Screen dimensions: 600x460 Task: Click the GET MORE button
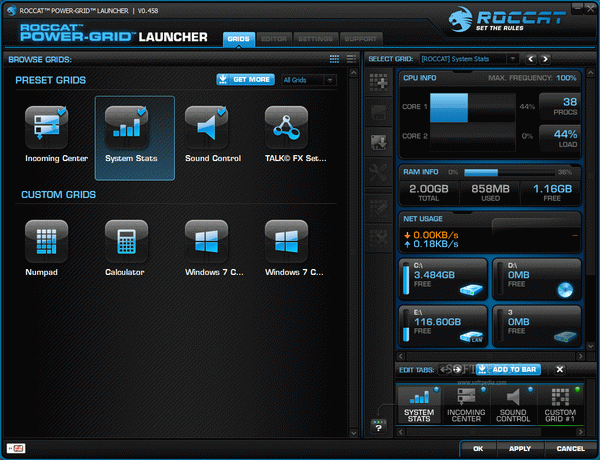pyautogui.click(x=245, y=80)
